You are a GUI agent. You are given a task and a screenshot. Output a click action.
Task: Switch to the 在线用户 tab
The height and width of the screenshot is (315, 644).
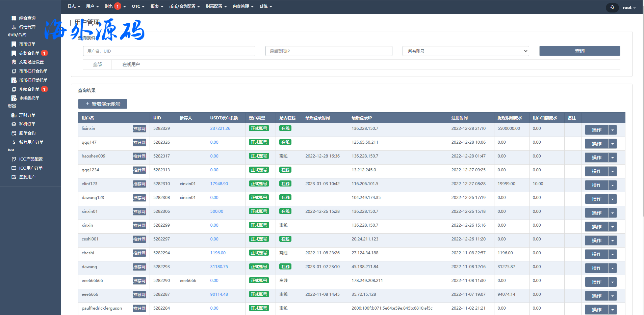(x=131, y=64)
